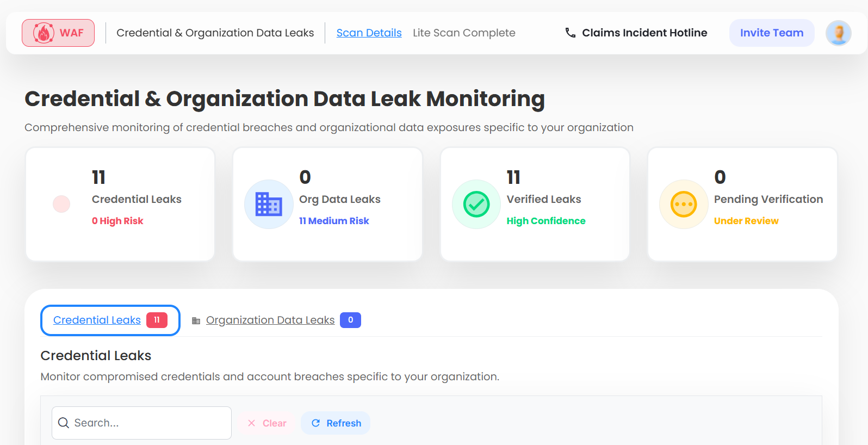868x445 pixels.
Task: Click the Refresh button
Action: tap(336, 423)
